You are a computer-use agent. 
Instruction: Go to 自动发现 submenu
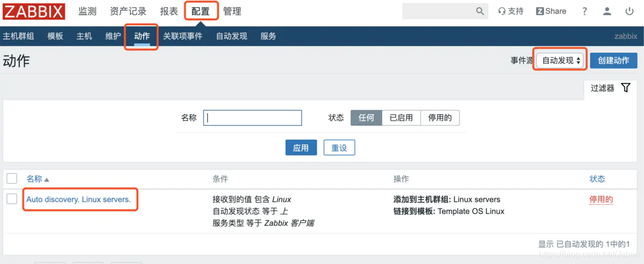pos(231,36)
